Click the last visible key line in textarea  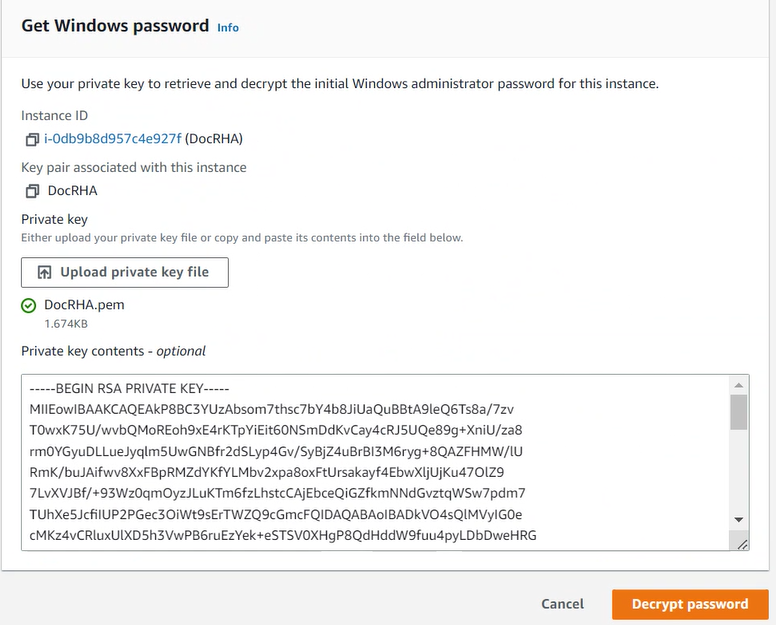(x=283, y=535)
